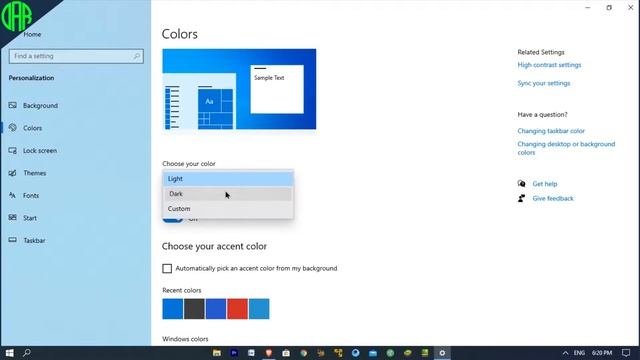The width and height of the screenshot is (640, 360).
Task: Open Brave browser from the taskbar
Action: click(x=269, y=353)
